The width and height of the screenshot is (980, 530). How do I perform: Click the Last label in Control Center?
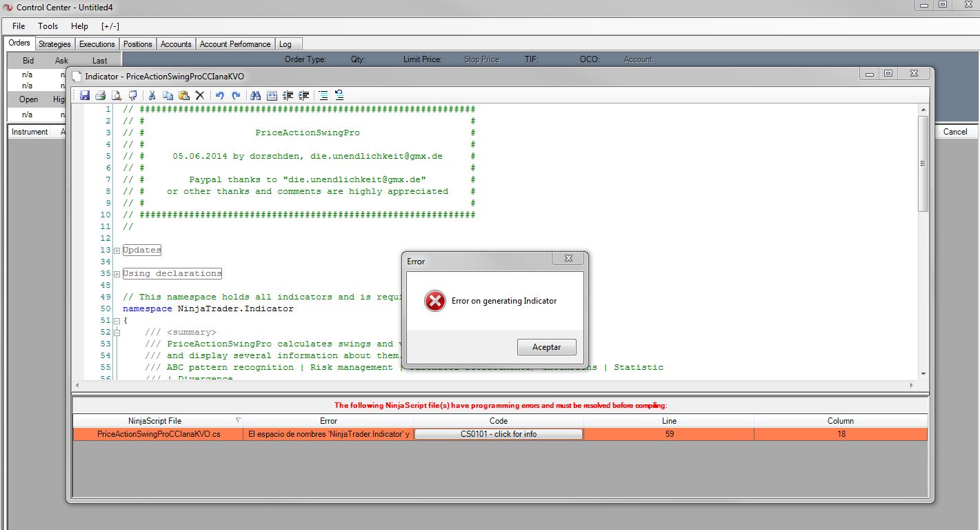(99, 61)
